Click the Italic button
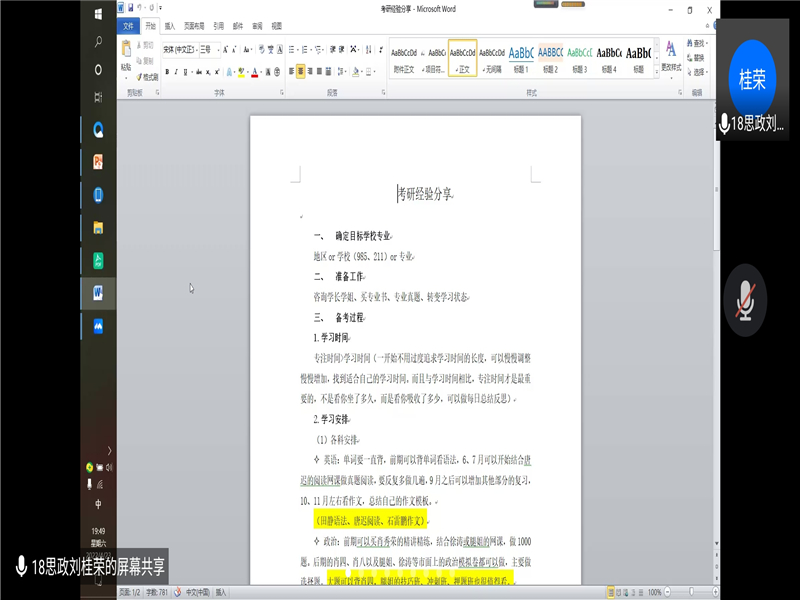The image size is (800, 600). (x=178, y=72)
